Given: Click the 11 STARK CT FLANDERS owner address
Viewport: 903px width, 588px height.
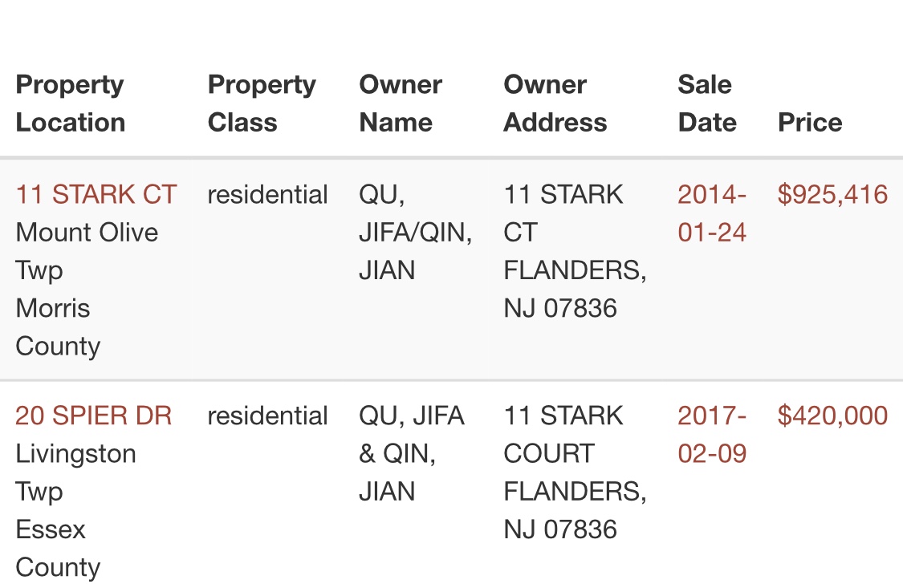Looking at the screenshot, I should (x=574, y=251).
